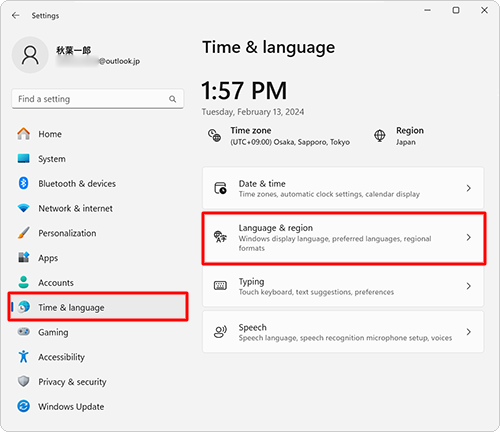Minimize the Settings window
The image size is (500, 432).
point(427,10)
